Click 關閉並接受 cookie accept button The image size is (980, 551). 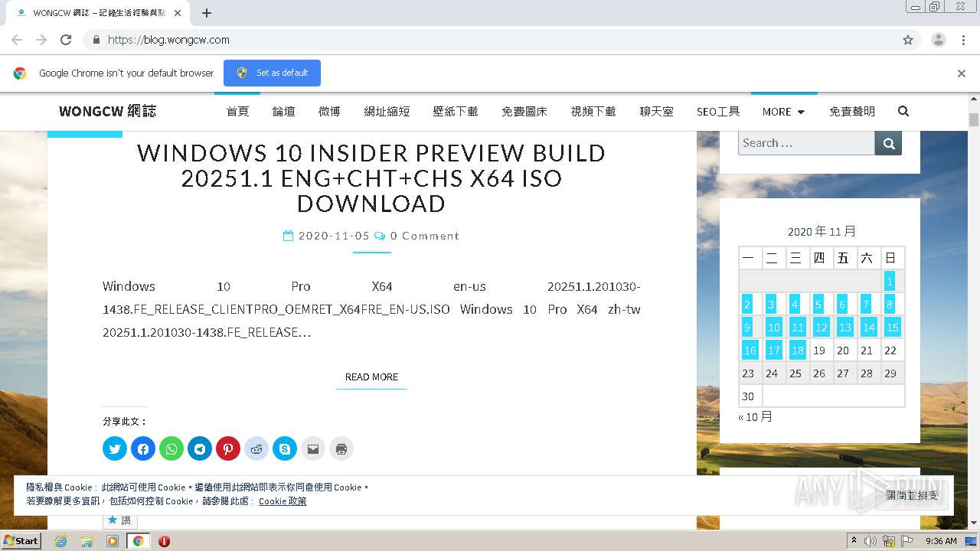pos(912,495)
